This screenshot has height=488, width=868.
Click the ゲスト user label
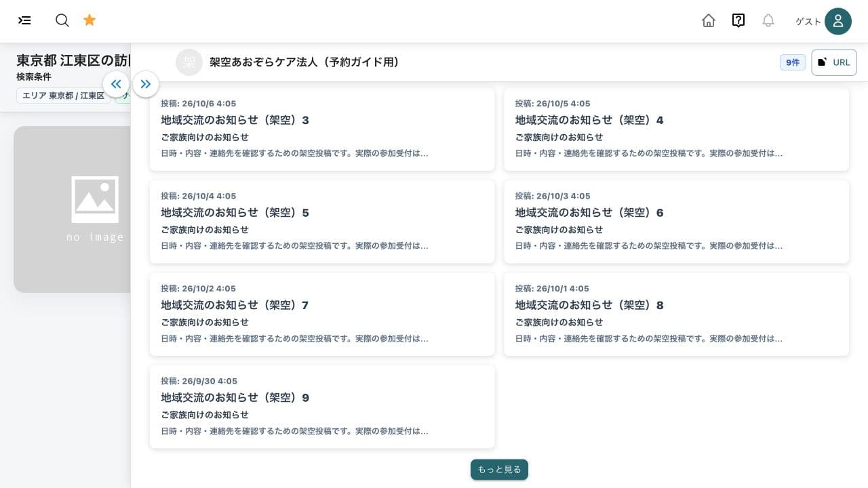[808, 22]
